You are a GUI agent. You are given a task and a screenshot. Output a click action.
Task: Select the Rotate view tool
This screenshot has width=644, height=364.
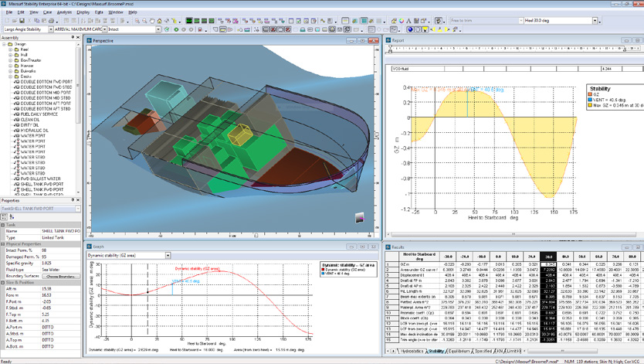167,21
